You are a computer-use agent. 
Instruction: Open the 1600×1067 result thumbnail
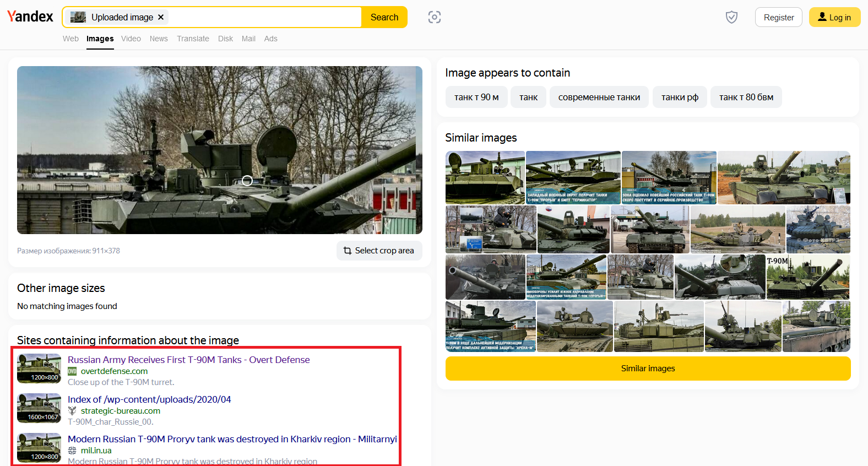coord(39,408)
